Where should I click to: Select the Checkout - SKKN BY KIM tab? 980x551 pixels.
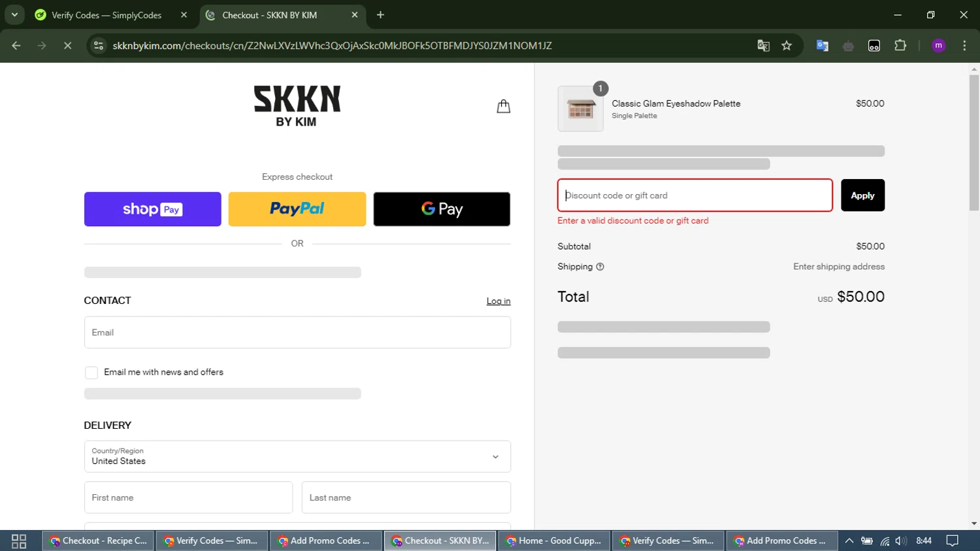pos(282,14)
